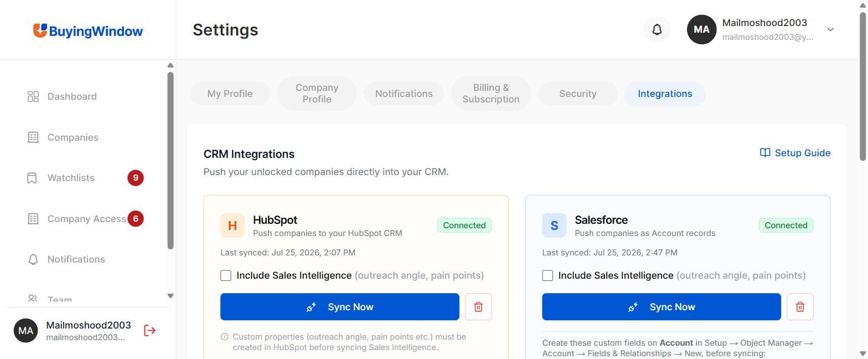The height and width of the screenshot is (359, 868).
Task: Click the Team sidebar icon
Action: (x=33, y=299)
